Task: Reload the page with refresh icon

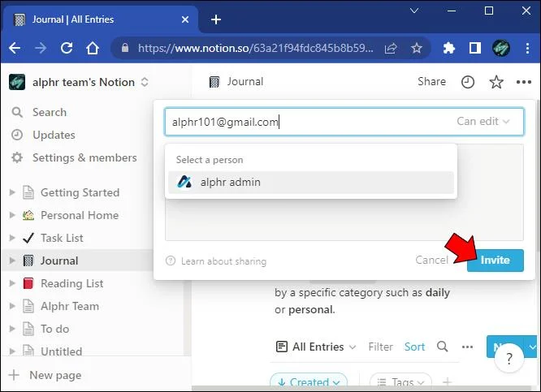Action: point(67,48)
